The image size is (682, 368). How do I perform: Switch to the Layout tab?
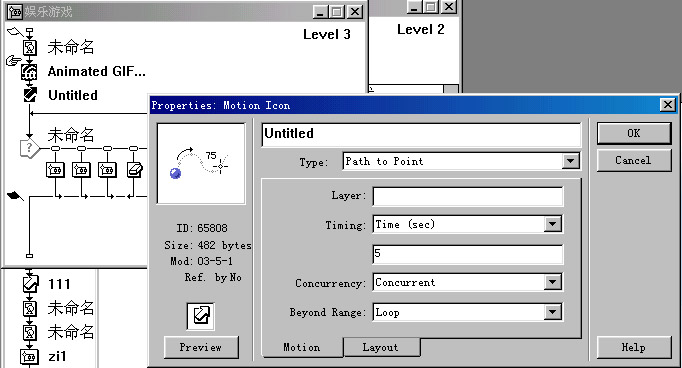pyautogui.click(x=381, y=348)
